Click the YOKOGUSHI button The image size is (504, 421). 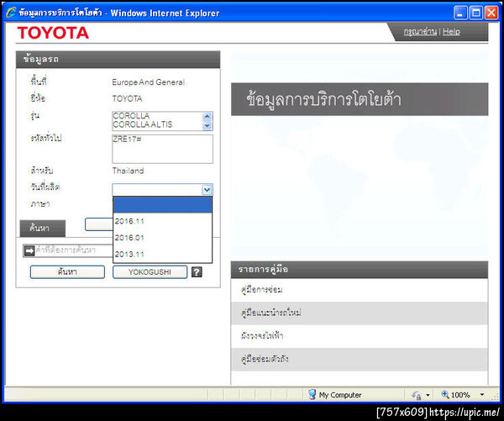pyautogui.click(x=150, y=272)
